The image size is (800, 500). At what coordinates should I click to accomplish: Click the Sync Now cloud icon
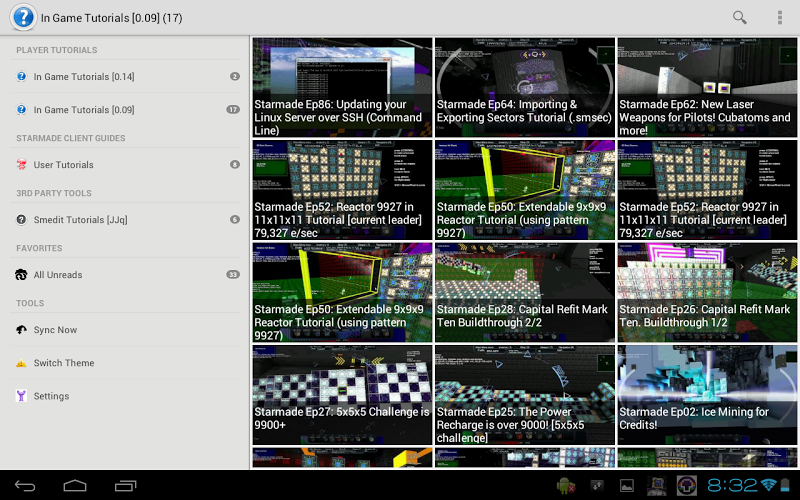coord(21,330)
